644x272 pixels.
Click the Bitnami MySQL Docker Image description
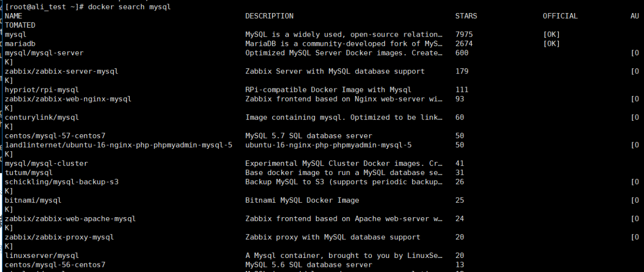(302, 200)
